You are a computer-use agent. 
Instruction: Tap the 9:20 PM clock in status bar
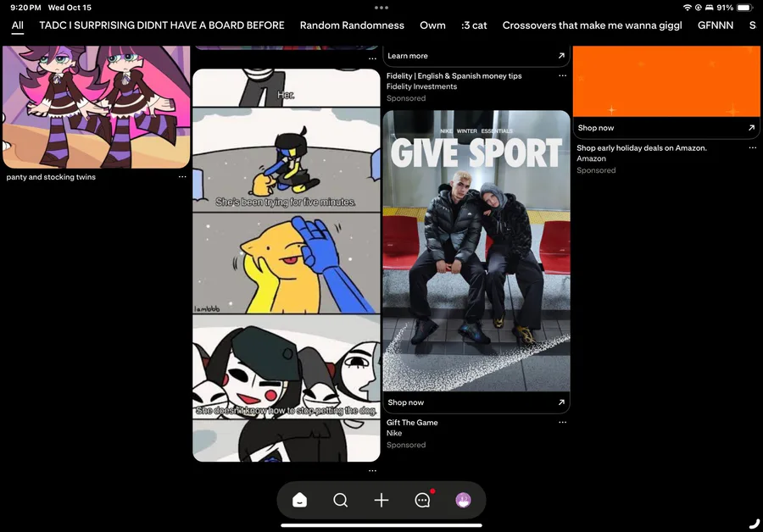25,8
